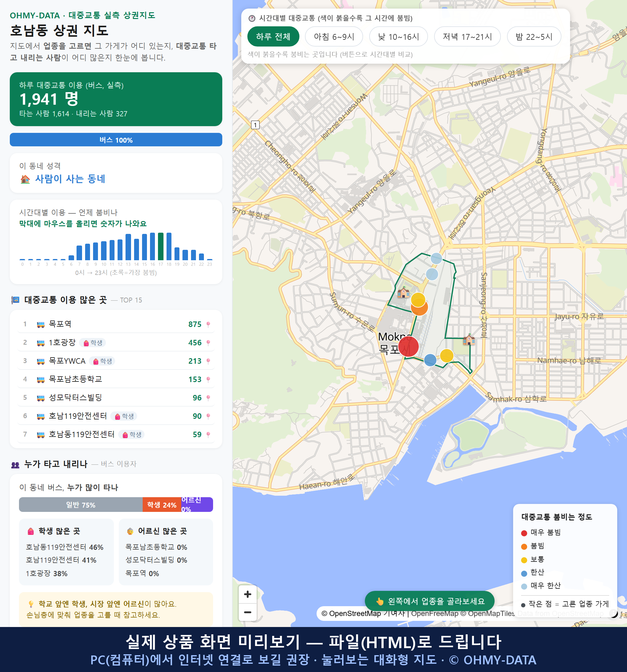The width and height of the screenshot is (627, 672).
Task: Click the bus icon beside 목포YWCA
Action: (x=40, y=361)
